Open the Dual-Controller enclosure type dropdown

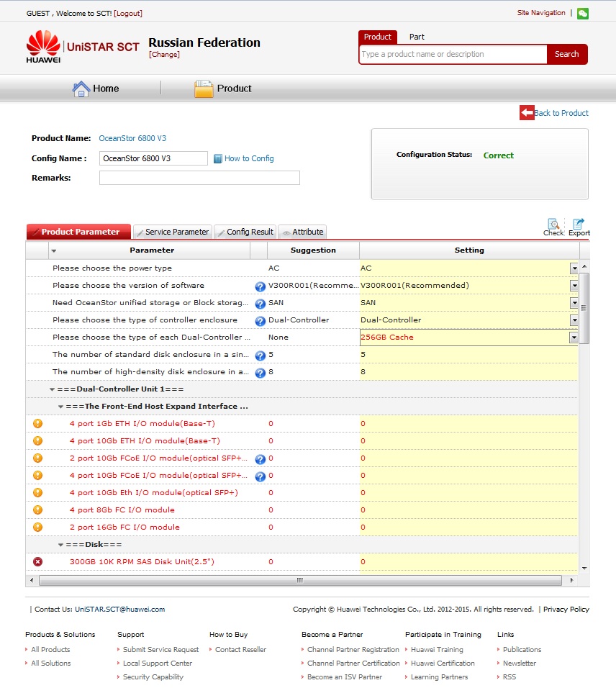click(x=574, y=320)
